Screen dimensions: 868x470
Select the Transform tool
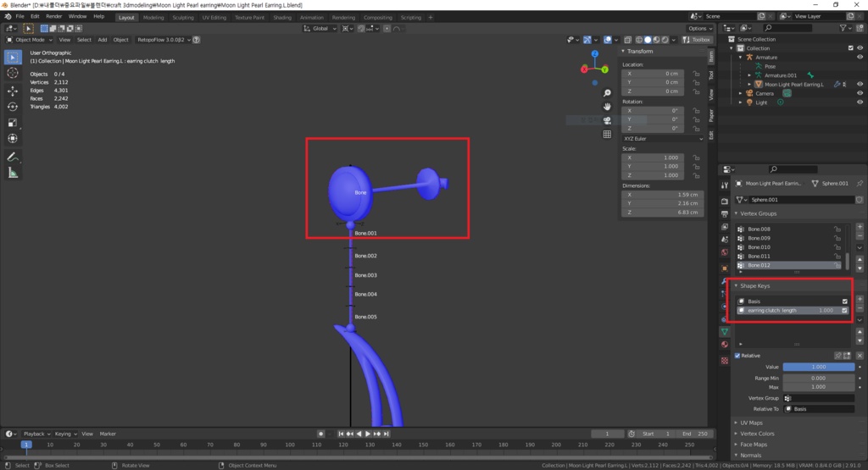13,139
